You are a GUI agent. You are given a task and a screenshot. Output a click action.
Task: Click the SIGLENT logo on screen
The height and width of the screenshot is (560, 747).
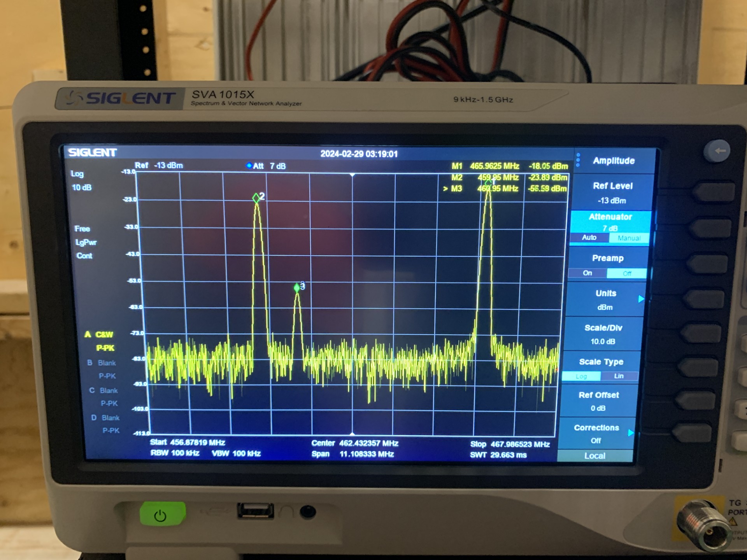pos(93,152)
